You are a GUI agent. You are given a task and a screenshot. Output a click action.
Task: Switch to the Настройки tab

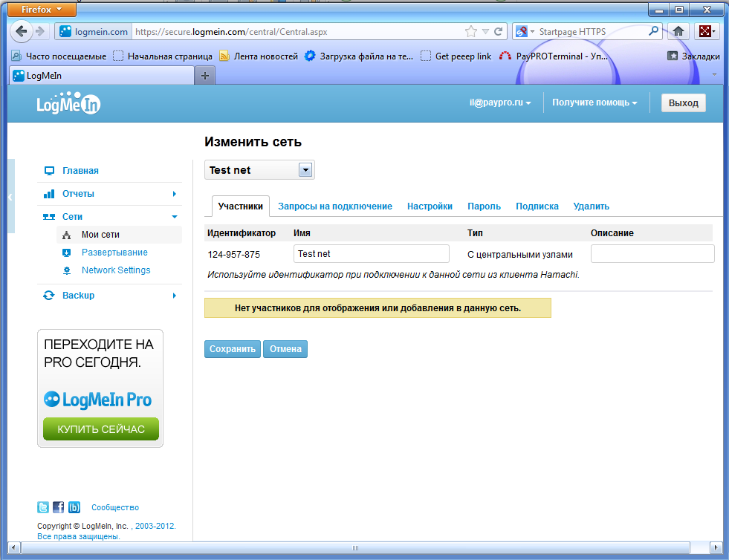coord(430,206)
